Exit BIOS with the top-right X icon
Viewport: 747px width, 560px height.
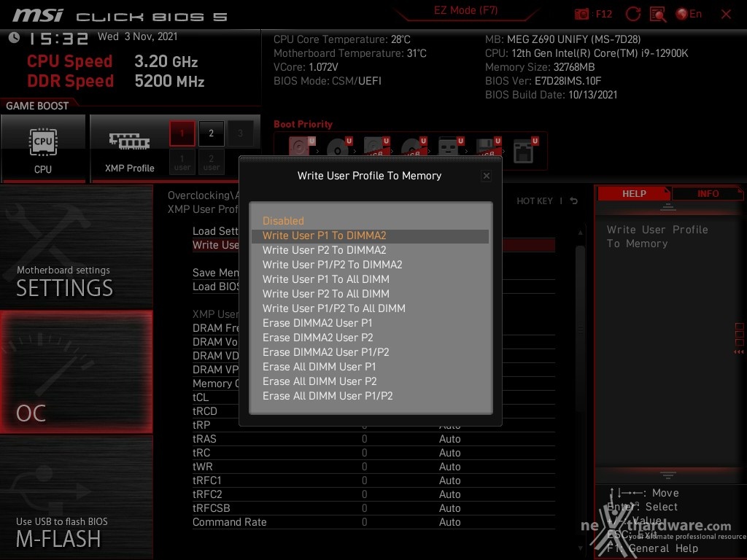pos(726,15)
